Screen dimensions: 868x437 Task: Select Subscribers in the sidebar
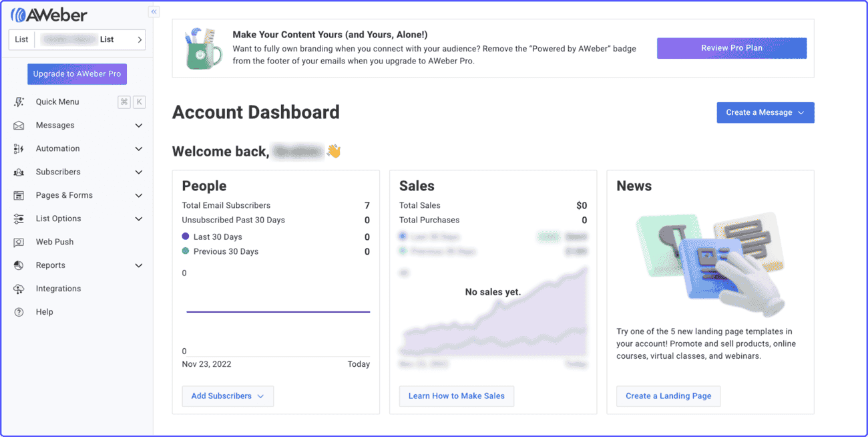tap(58, 172)
